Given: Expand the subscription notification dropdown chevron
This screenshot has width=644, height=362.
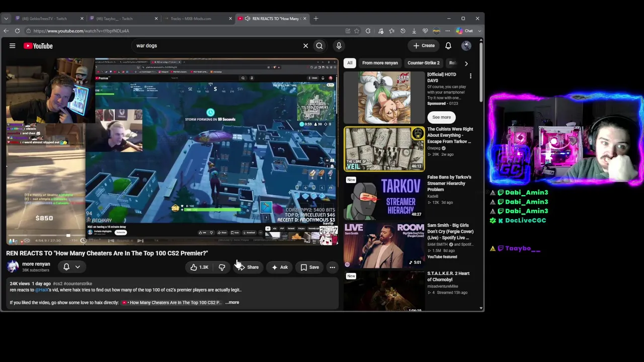Looking at the screenshot, I should tap(77, 267).
